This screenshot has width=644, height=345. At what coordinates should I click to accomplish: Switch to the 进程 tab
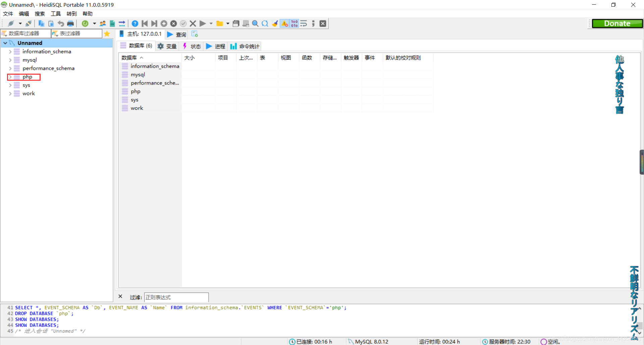tap(216, 46)
